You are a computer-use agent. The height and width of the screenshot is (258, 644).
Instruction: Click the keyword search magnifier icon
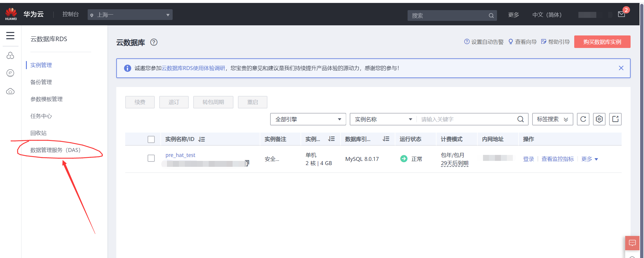click(521, 119)
